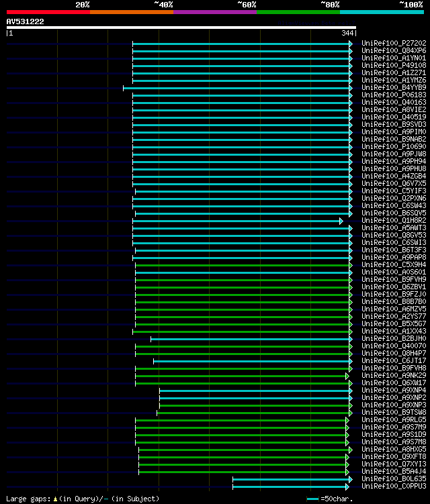Click the UniRef100_A2YS77 label
The width and height of the screenshot is (430, 504).
394,317
